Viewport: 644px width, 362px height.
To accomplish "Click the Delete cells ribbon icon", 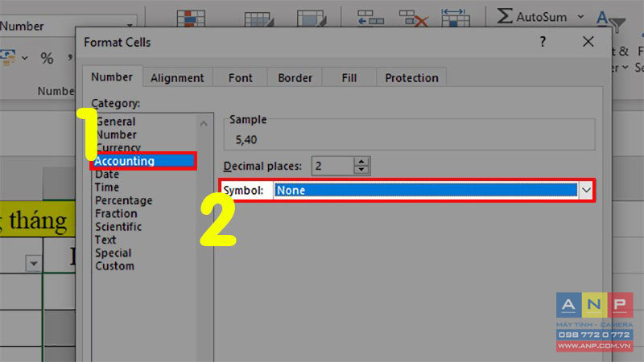I will pos(413,18).
